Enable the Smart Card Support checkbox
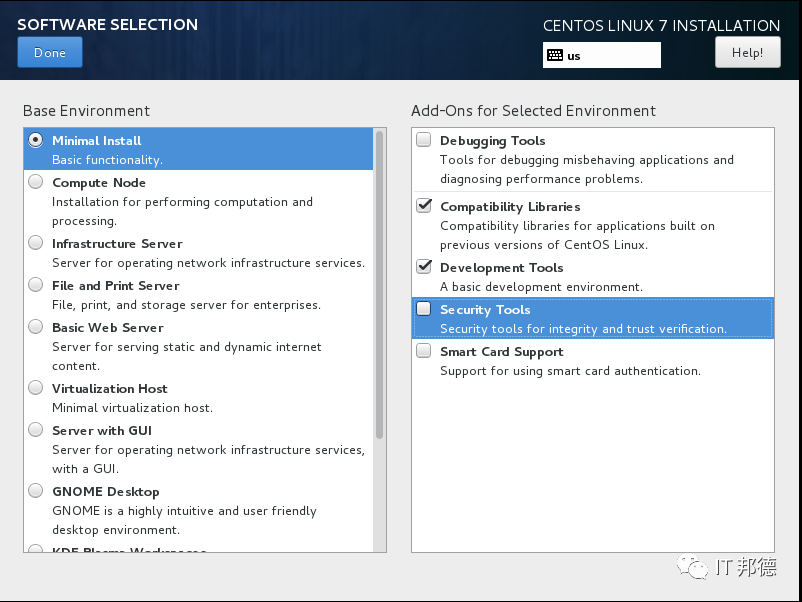 point(424,350)
